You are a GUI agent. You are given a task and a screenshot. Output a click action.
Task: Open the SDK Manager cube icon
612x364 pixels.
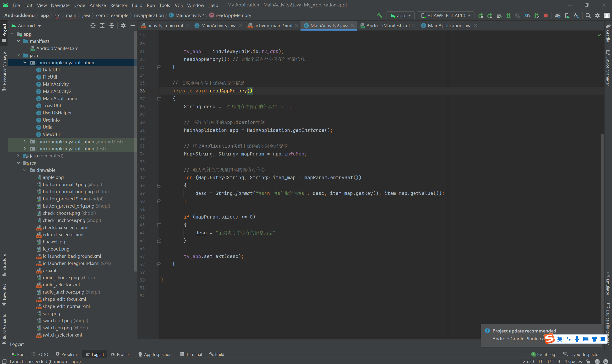(576, 16)
